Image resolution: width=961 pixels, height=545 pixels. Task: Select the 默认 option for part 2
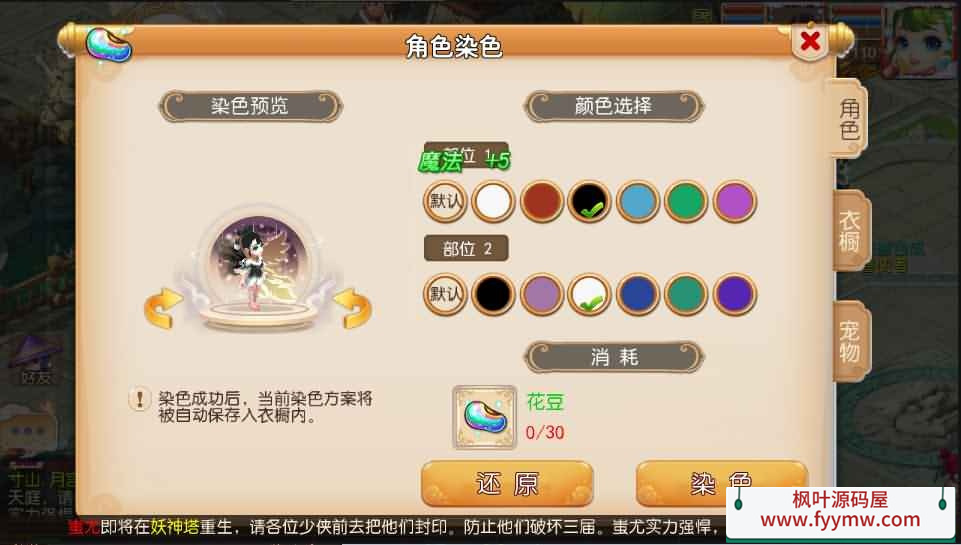click(x=445, y=294)
